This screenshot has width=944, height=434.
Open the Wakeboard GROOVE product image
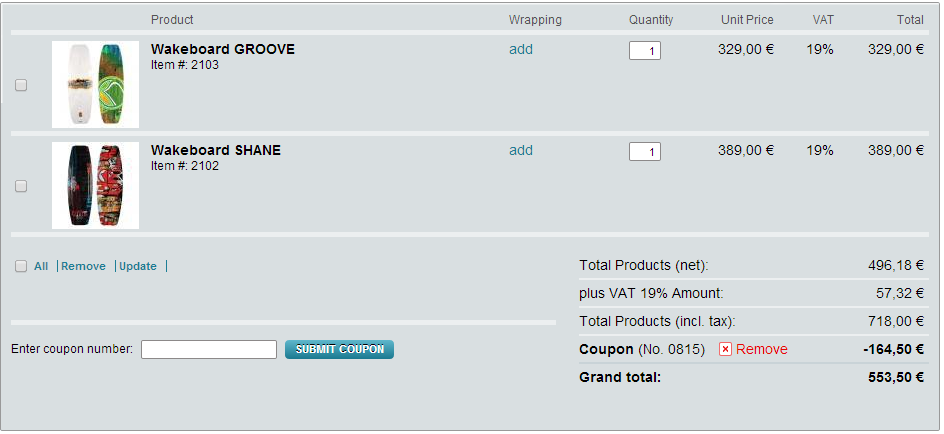pyautogui.click(x=95, y=84)
